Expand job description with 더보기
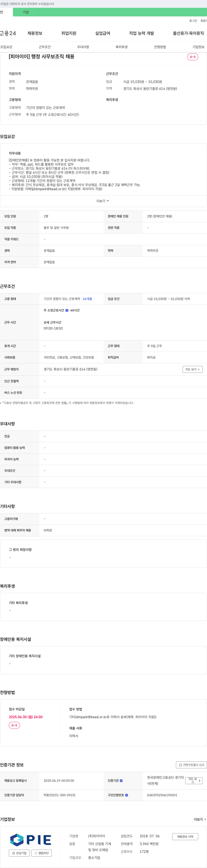The height and width of the screenshot is (868, 207). point(103,201)
